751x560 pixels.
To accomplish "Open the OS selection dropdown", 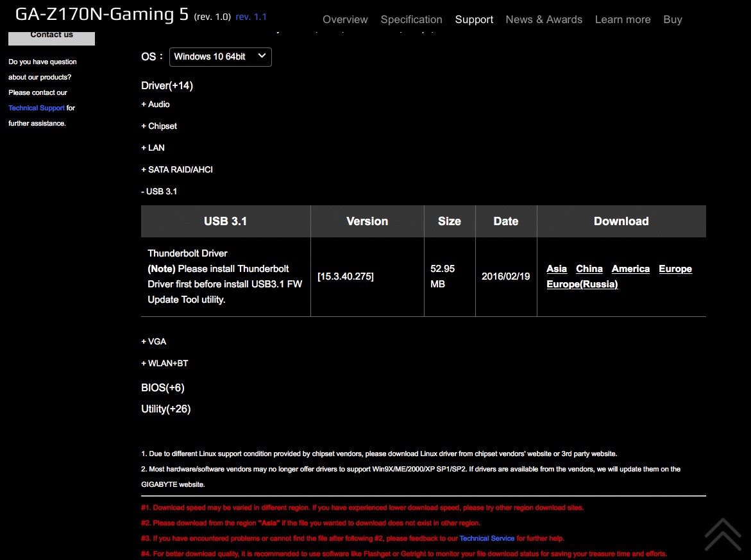I will point(221,57).
